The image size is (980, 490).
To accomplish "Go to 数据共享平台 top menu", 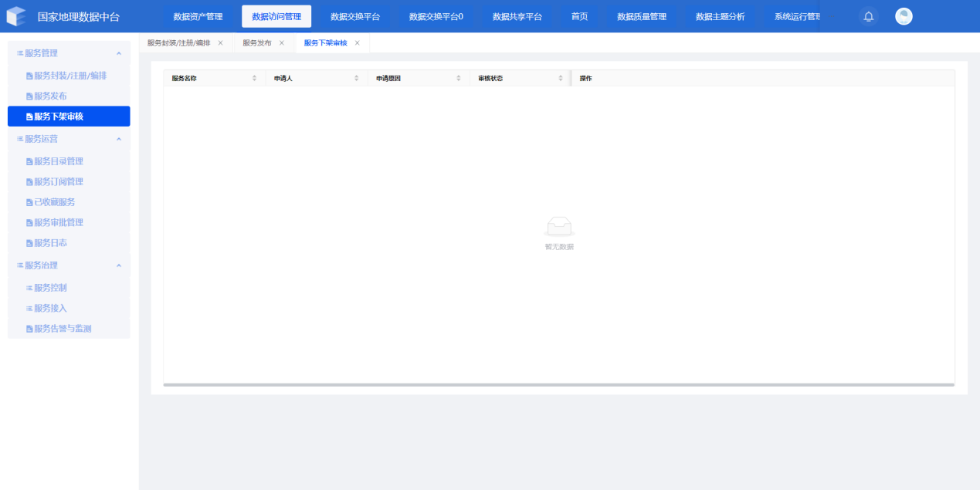I will 517,16.
